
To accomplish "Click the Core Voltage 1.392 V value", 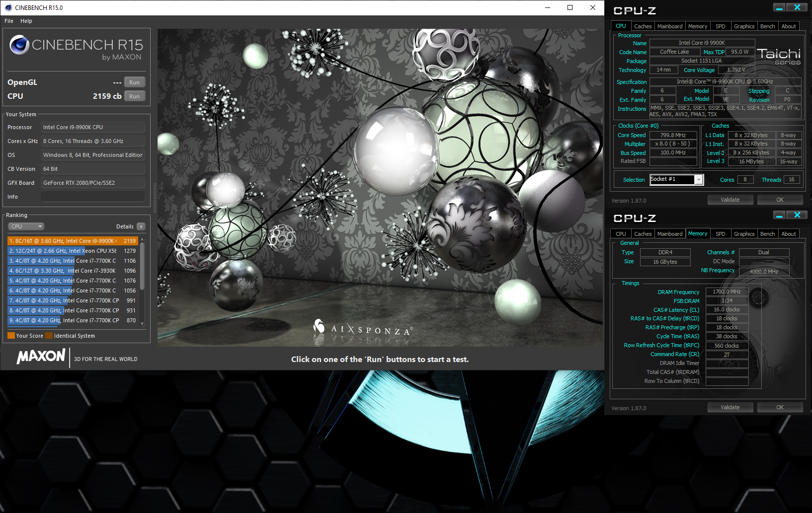I will pos(736,70).
